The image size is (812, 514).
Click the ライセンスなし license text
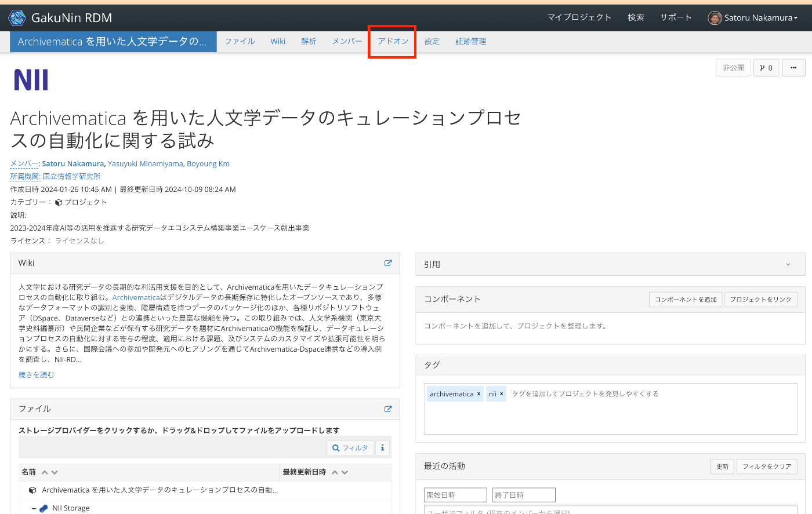pos(79,241)
